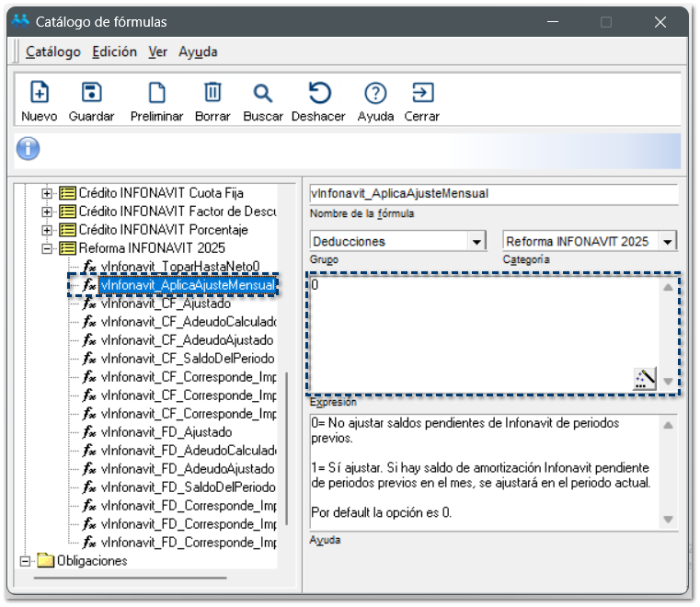Click the Nuevo toolbar icon
This screenshot has width=700, height=607.
pyautogui.click(x=39, y=93)
